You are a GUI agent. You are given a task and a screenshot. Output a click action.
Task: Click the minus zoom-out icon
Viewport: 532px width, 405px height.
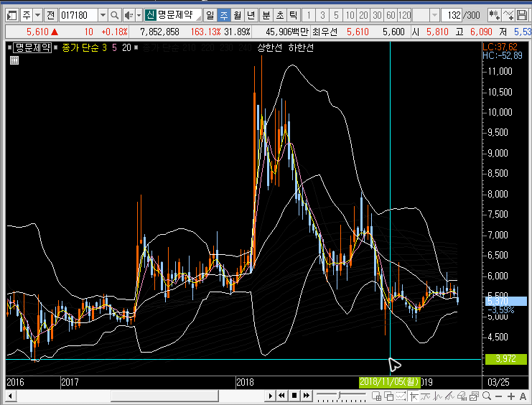498,396
